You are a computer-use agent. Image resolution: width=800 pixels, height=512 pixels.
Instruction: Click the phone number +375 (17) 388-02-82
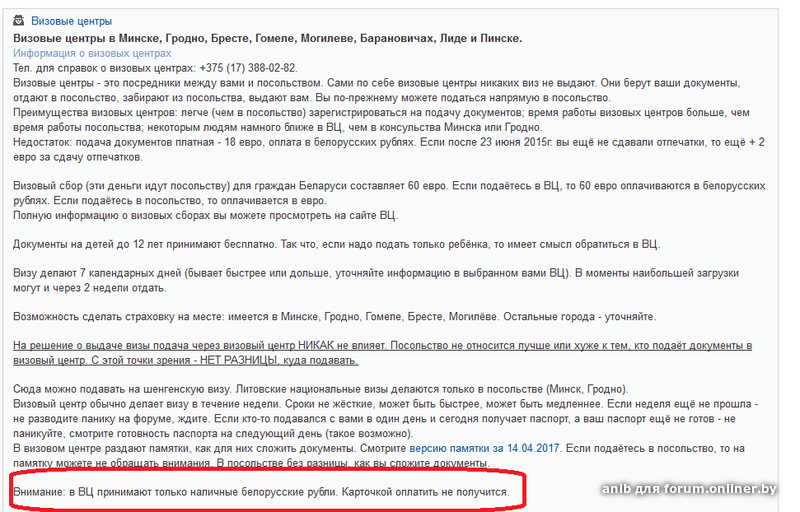point(248,68)
